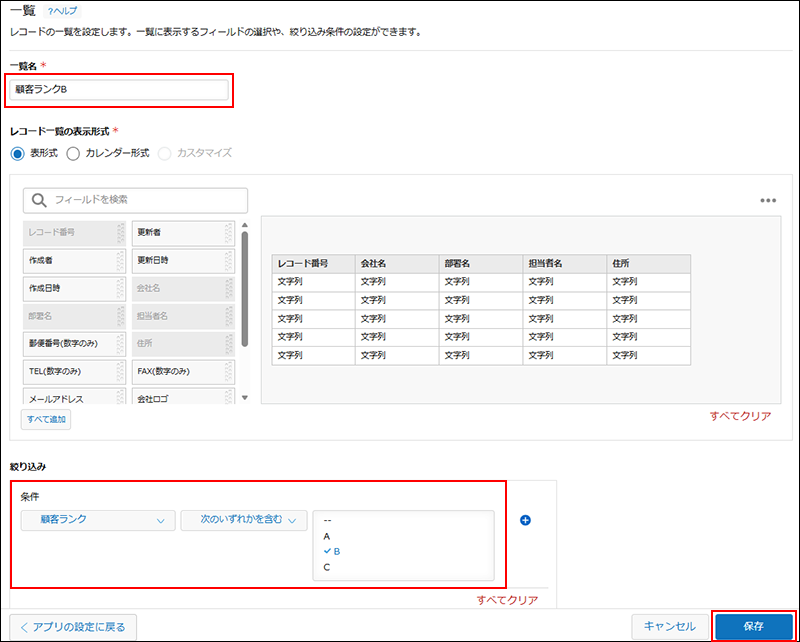This screenshot has width=800, height=642.
Task: Click the greyed 担当者名 field item
Action: (x=183, y=316)
